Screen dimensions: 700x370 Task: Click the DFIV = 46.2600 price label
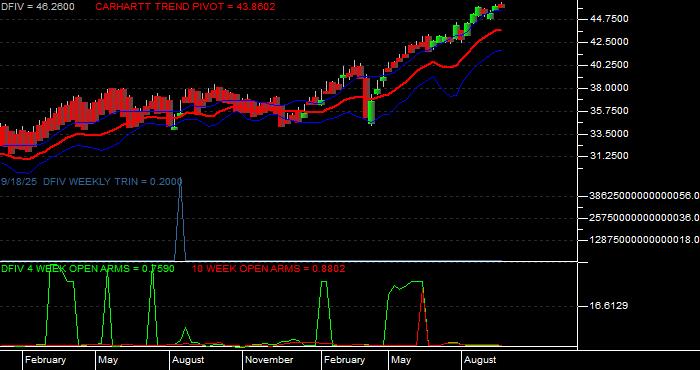coord(37,7)
